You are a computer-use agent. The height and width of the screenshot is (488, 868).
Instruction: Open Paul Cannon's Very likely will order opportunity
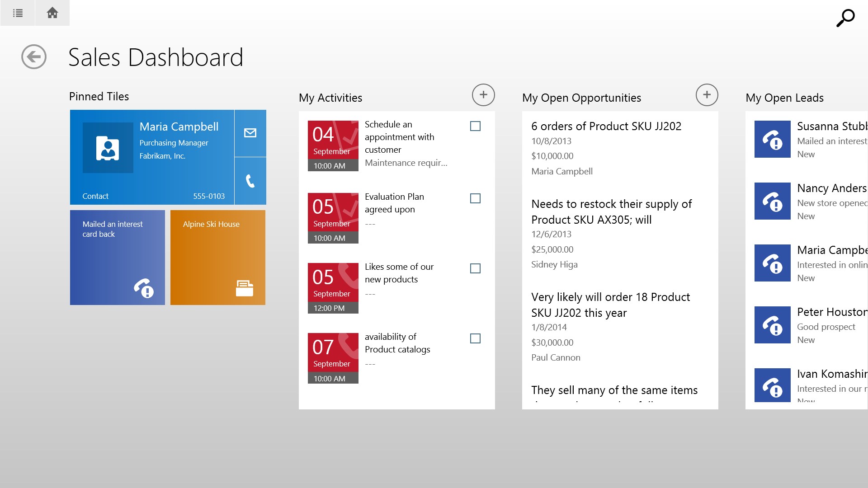(610, 305)
